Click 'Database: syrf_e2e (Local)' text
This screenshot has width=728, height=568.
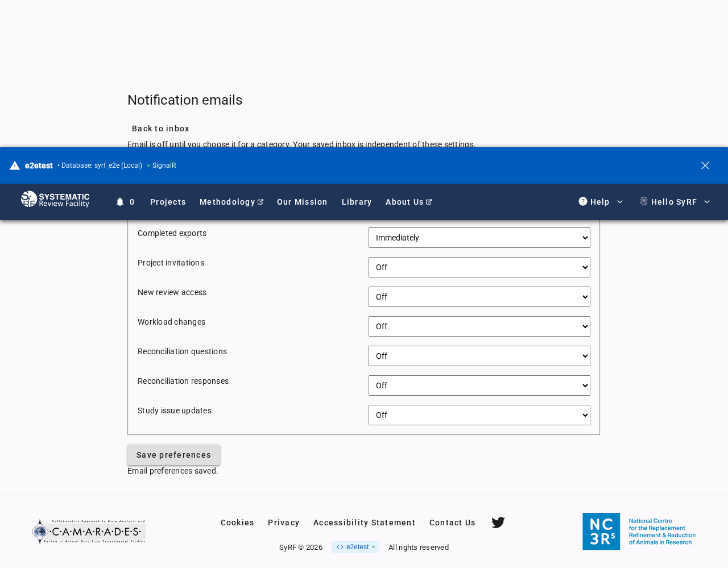[x=102, y=165]
